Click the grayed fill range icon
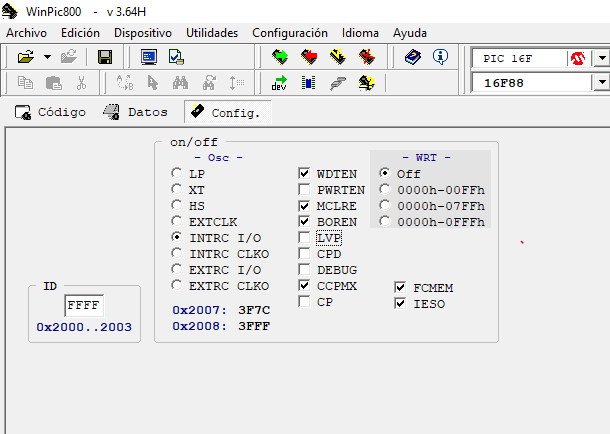610x434 pixels. point(237,83)
